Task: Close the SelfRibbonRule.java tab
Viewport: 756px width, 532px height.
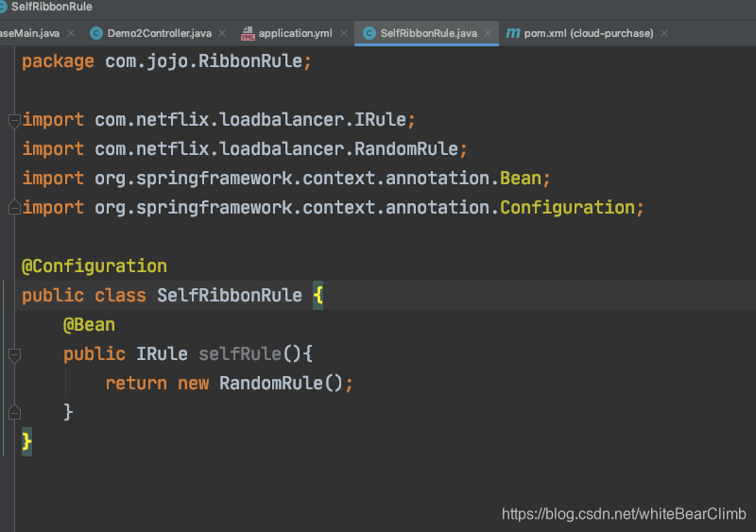Action: click(x=488, y=33)
